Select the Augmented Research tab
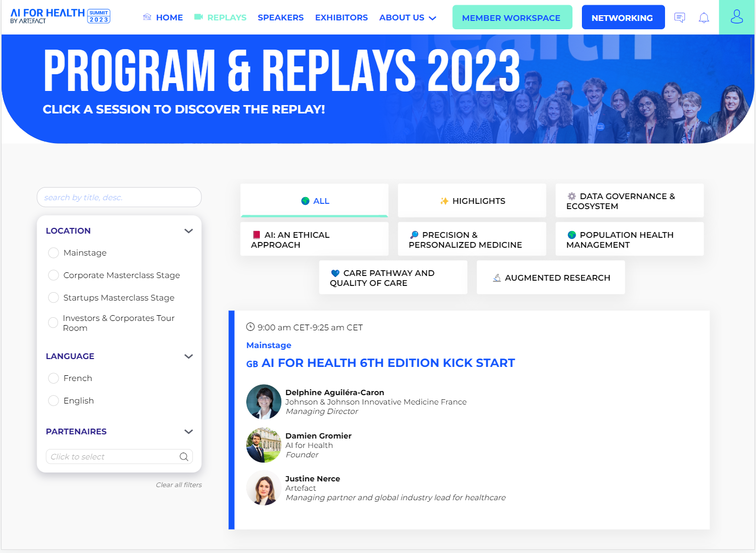The width and height of the screenshot is (756, 553). (x=551, y=278)
